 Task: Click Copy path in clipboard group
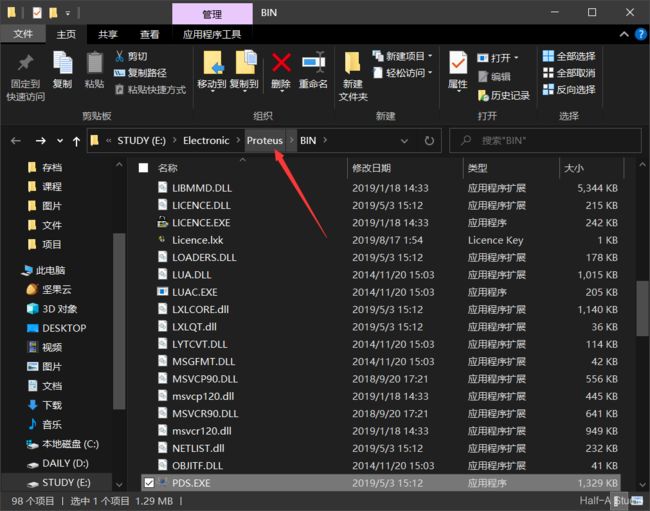coord(140,73)
